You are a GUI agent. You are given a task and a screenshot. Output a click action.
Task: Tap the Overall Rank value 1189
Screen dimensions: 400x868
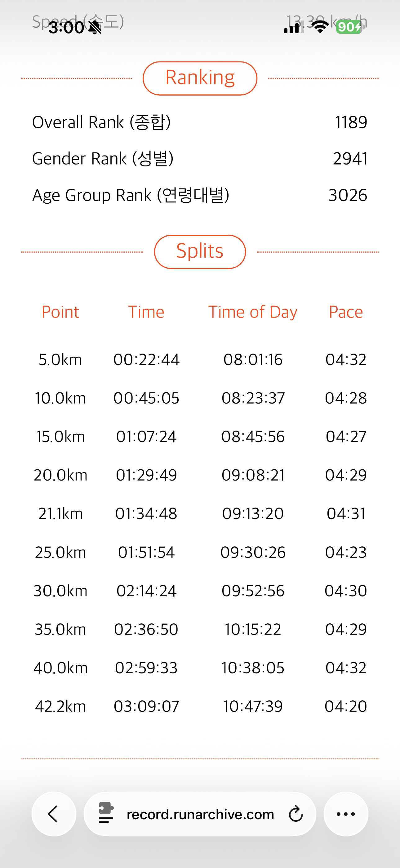(351, 122)
